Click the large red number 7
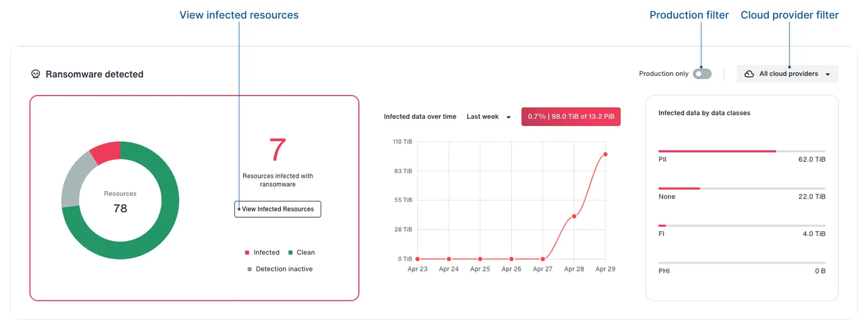The height and width of the screenshot is (330, 868). tap(278, 150)
